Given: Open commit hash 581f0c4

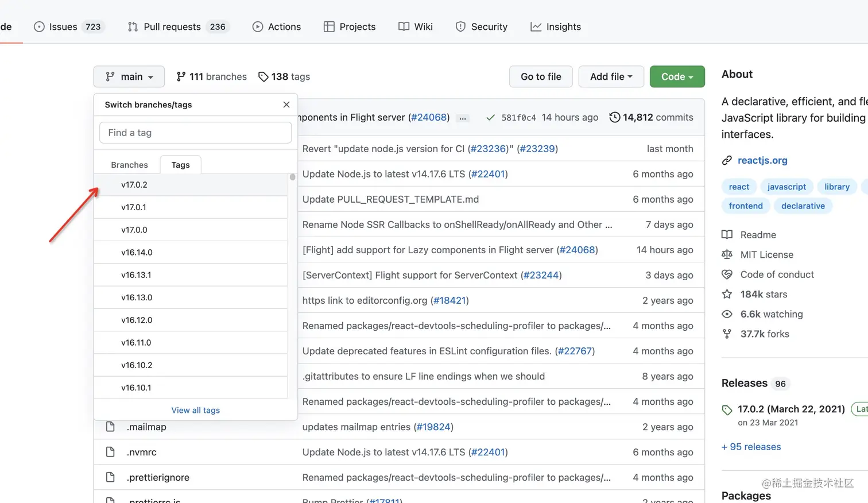Looking at the screenshot, I should point(518,117).
